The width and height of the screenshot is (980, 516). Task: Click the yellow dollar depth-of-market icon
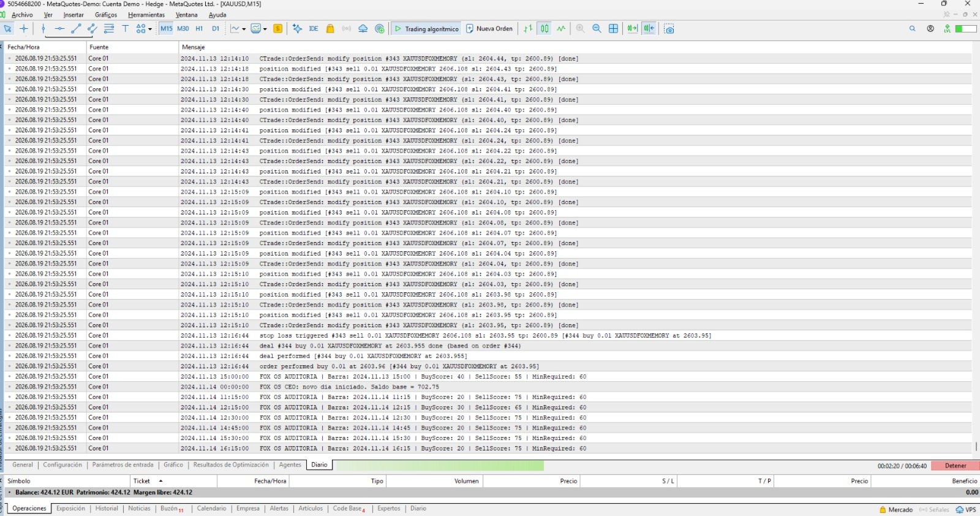point(277,28)
